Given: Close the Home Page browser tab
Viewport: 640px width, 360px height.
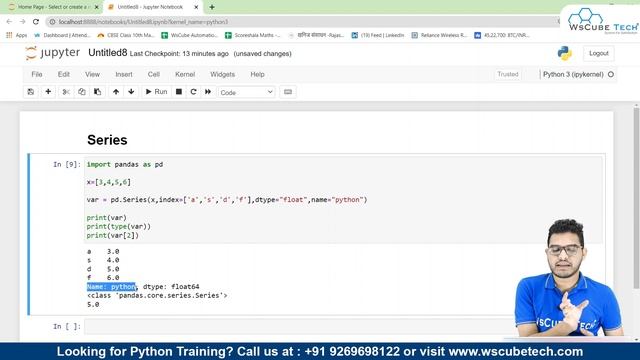Looking at the screenshot, I should point(97,7).
